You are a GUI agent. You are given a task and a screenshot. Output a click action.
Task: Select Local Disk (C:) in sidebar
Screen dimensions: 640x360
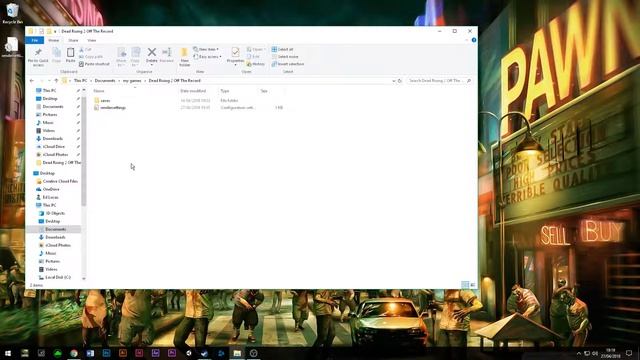pos(58,278)
